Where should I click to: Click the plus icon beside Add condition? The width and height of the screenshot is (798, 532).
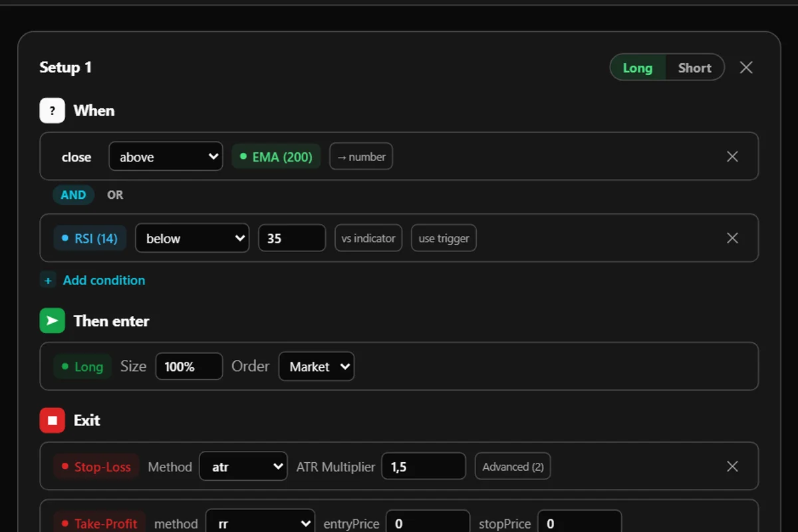(48, 281)
